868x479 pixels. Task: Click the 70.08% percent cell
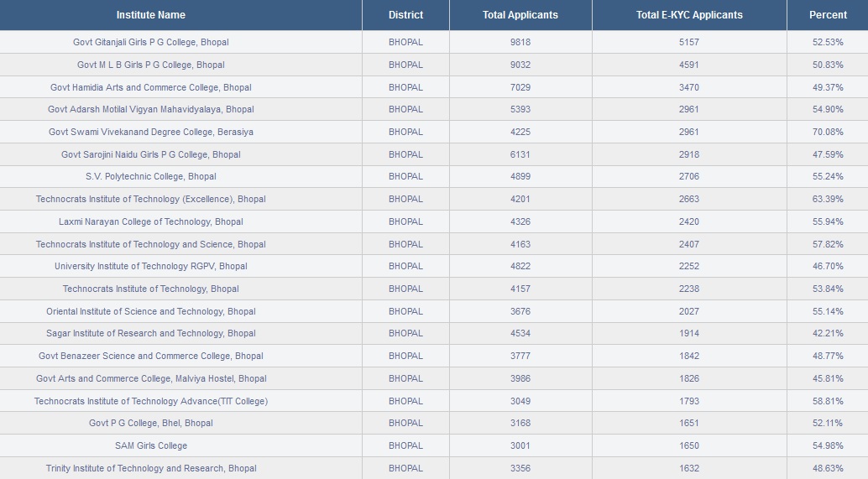coord(828,132)
